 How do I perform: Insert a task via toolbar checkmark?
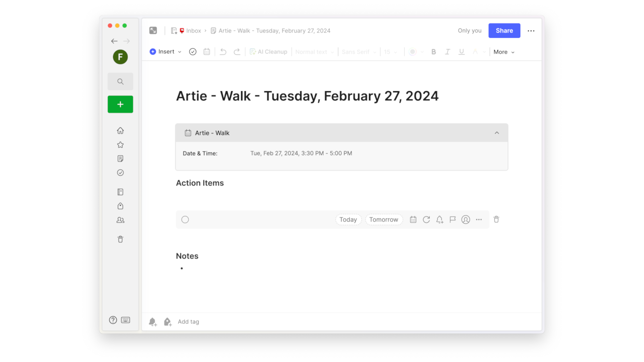click(x=193, y=52)
